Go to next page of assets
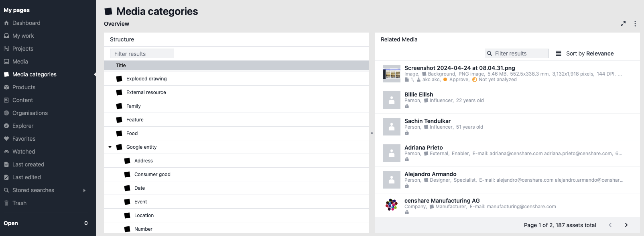 [x=626, y=225]
